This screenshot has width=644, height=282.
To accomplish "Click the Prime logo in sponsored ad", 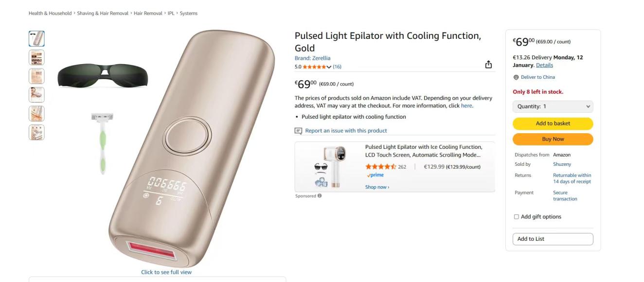I will point(376,176).
